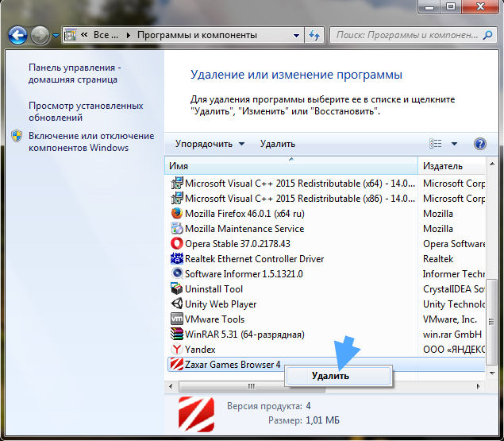Choose 'Удалить' in the context menu

[x=338, y=376]
